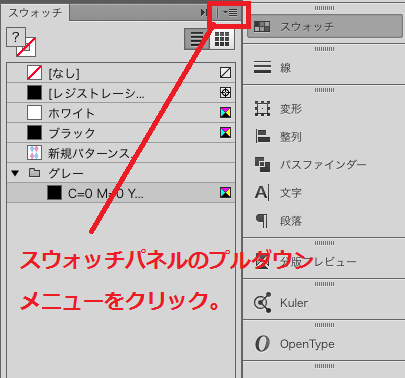Open the Swatches panel pulldown menu

(x=230, y=13)
